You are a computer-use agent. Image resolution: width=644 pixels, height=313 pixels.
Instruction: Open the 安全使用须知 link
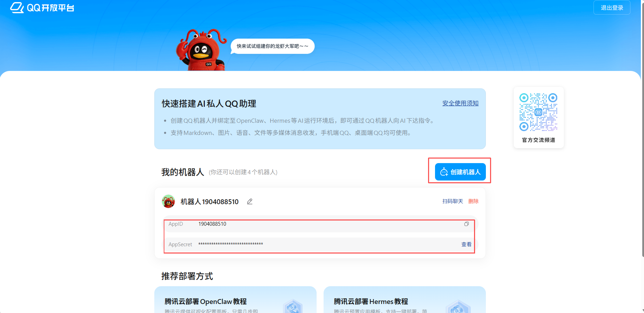[x=460, y=103]
